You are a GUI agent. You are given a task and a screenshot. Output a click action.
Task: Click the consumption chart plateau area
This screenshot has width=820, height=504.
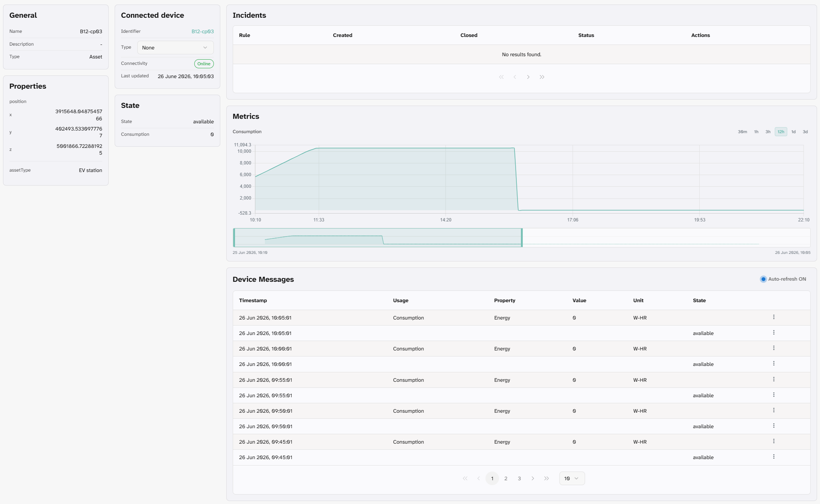(x=415, y=179)
